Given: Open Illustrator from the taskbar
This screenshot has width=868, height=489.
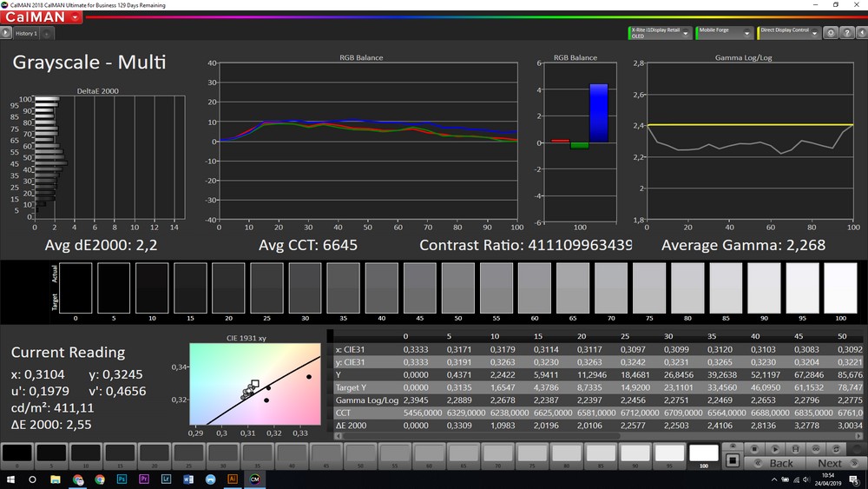Looking at the screenshot, I should coord(233,479).
